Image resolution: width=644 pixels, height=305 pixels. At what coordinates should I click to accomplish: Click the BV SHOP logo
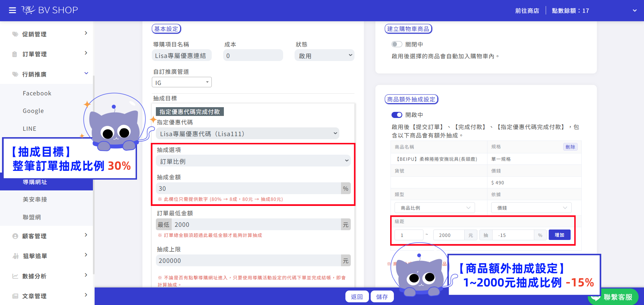tap(50, 10)
